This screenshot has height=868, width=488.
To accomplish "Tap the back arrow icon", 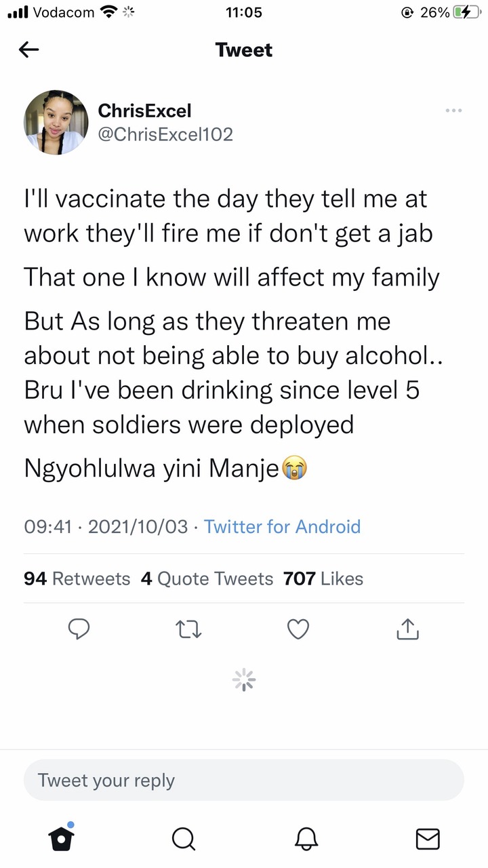I will click(29, 50).
